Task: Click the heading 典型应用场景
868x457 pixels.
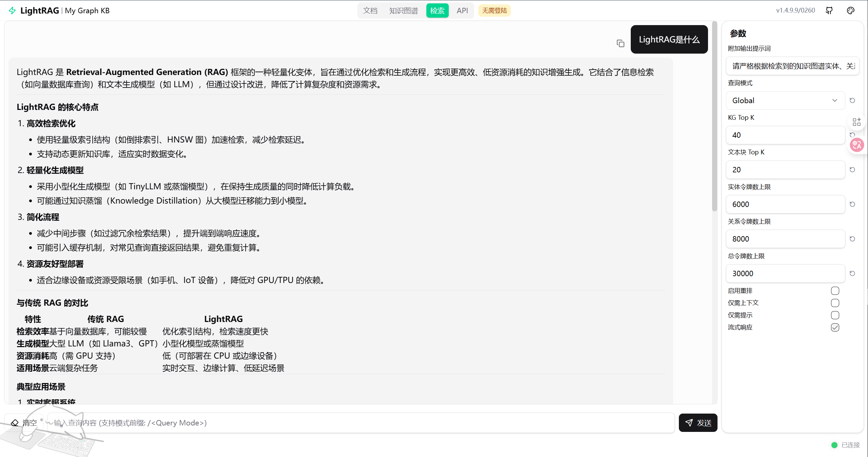Action: 41,386
